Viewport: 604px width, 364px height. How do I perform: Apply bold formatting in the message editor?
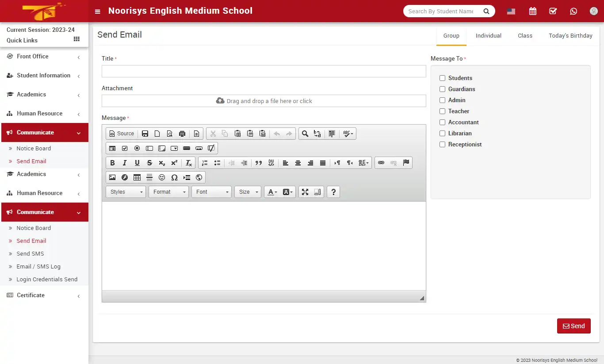click(x=112, y=162)
